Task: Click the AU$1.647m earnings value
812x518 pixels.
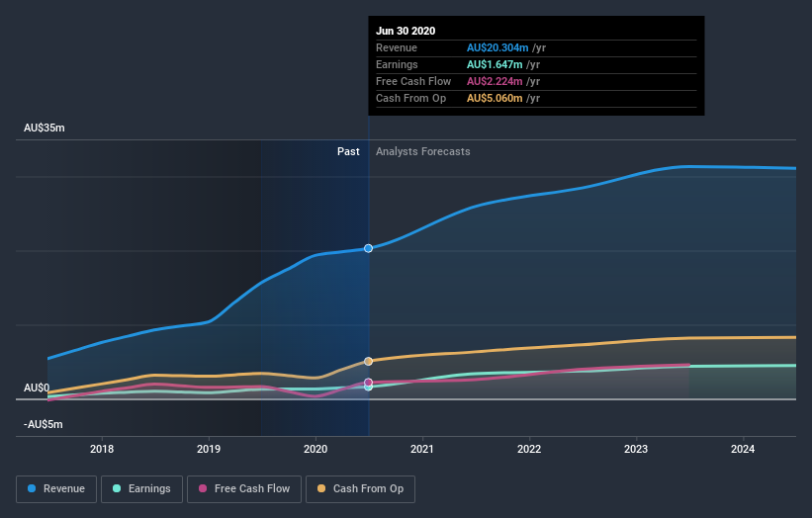Action: click(x=495, y=64)
